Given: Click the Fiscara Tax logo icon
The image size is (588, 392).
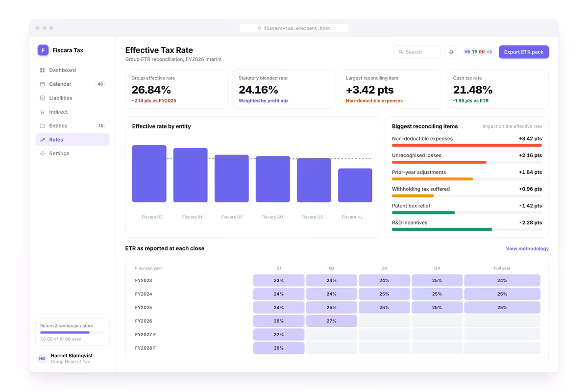Looking at the screenshot, I should point(43,50).
